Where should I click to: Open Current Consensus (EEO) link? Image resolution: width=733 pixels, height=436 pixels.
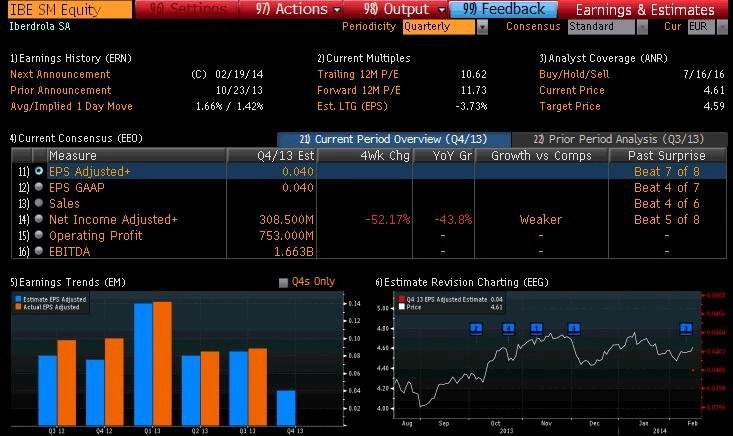point(76,138)
